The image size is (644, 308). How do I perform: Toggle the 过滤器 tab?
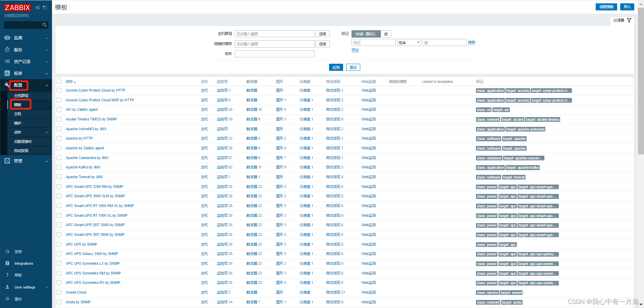pyautogui.click(x=622, y=20)
